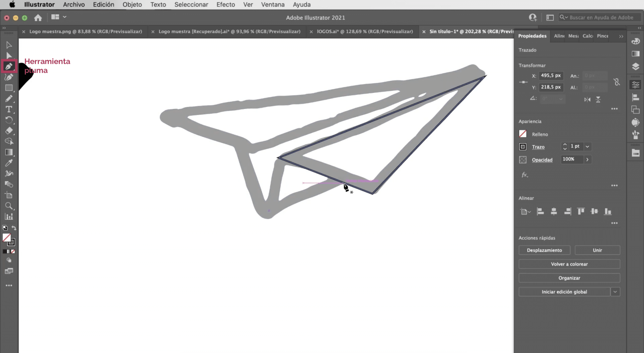Click the Home icon
Viewport: 644px width, 353px height.
tap(38, 18)
